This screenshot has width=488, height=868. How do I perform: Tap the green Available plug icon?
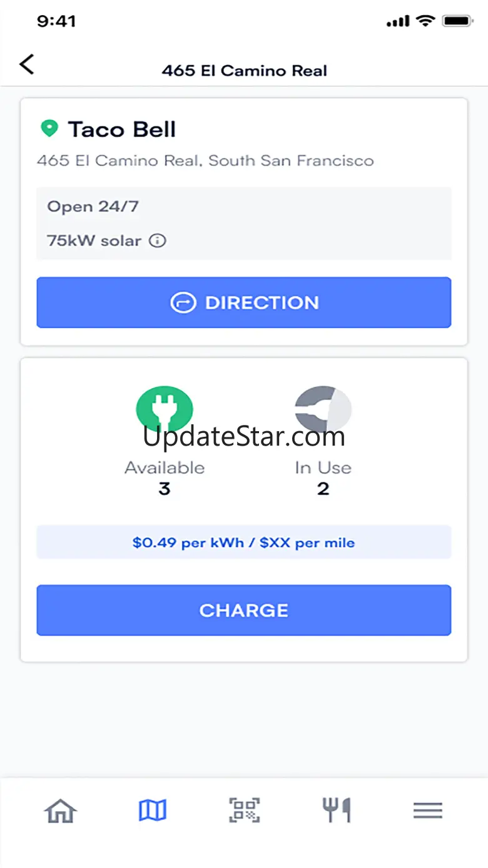[x=165, y=409]
